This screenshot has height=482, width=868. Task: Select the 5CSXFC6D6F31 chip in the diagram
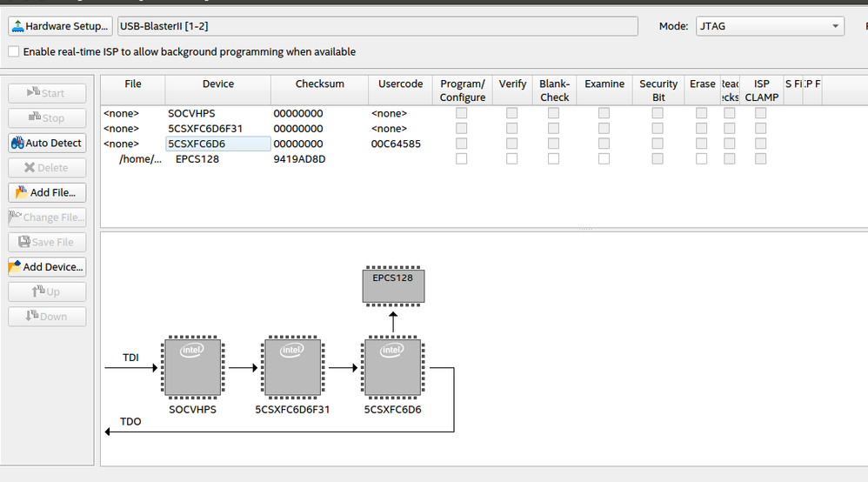[292, 368]
